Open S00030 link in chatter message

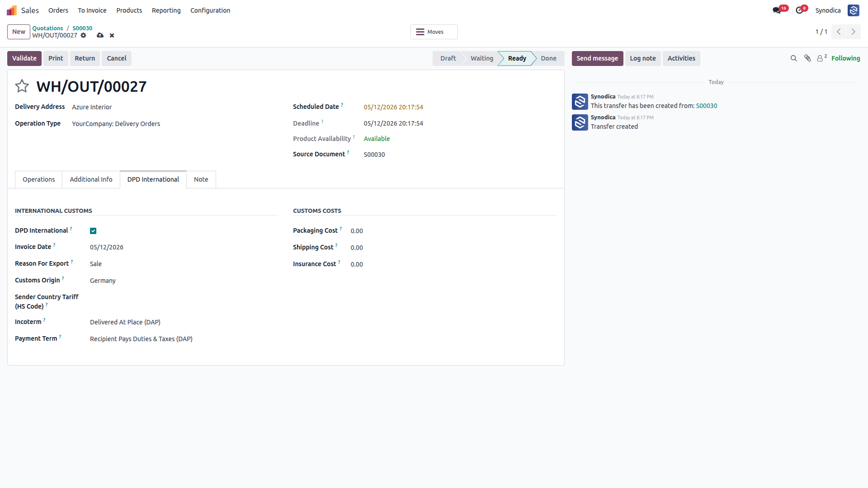707,106
